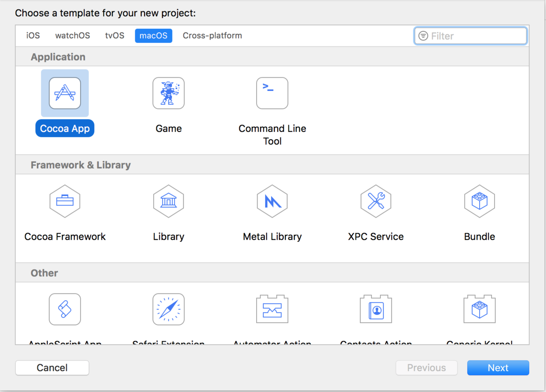Viewport: 546px width, 392px height.
Task: Click the Cancel button
Action: point(52,368)
